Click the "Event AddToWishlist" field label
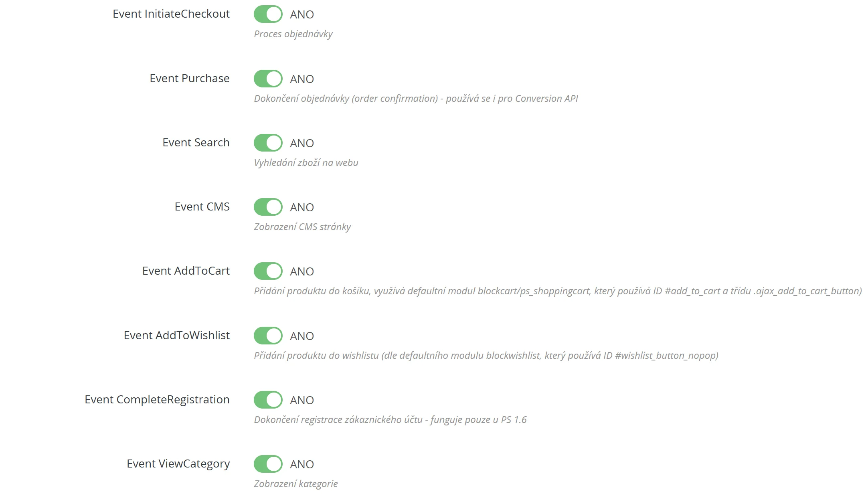The height and width of the screenshot is (500, 868). (177, 336)
